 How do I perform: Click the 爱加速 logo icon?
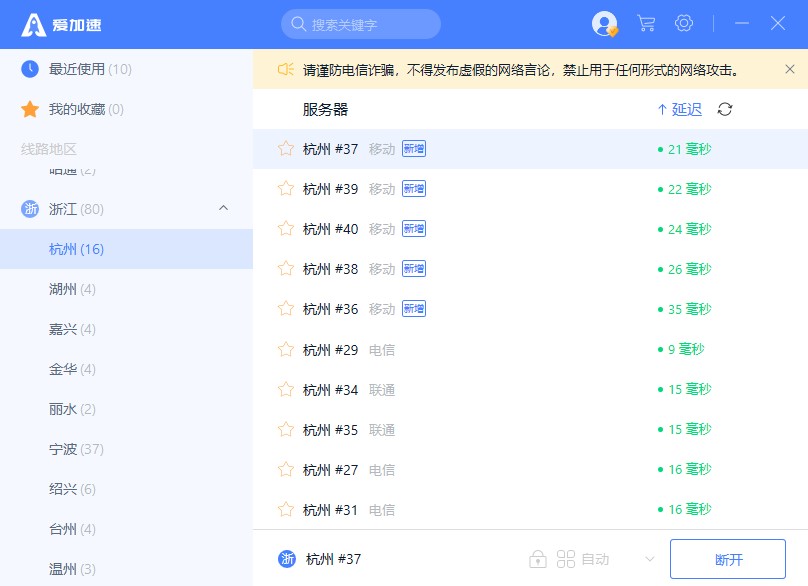click(33, 24)
